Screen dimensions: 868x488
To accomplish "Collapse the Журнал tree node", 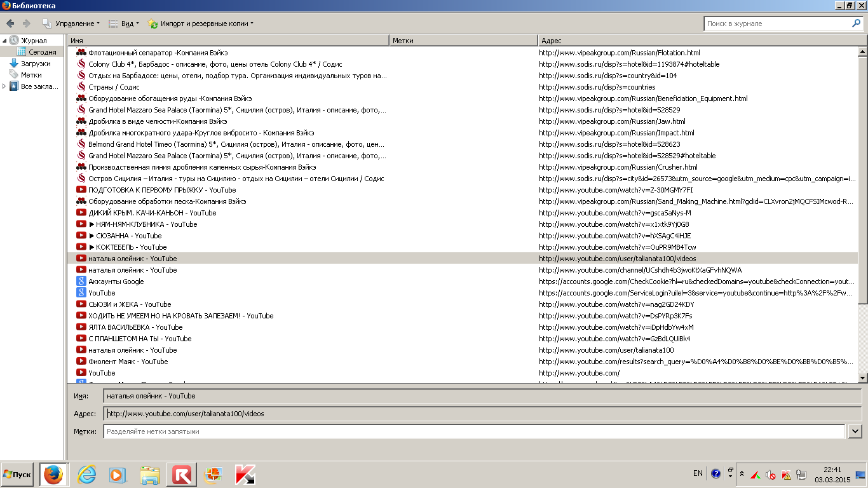I will pyautogui.click(x=5, y=41).
